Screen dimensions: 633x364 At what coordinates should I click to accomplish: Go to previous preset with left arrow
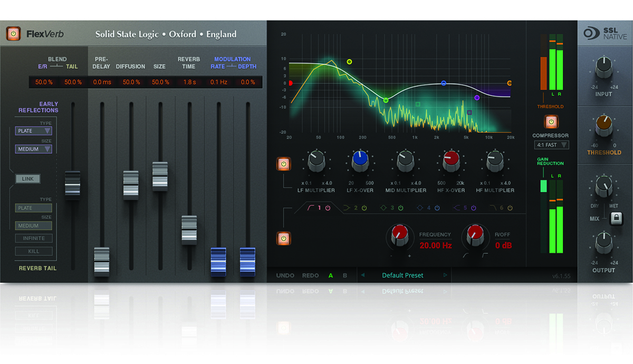pos(362,275)
